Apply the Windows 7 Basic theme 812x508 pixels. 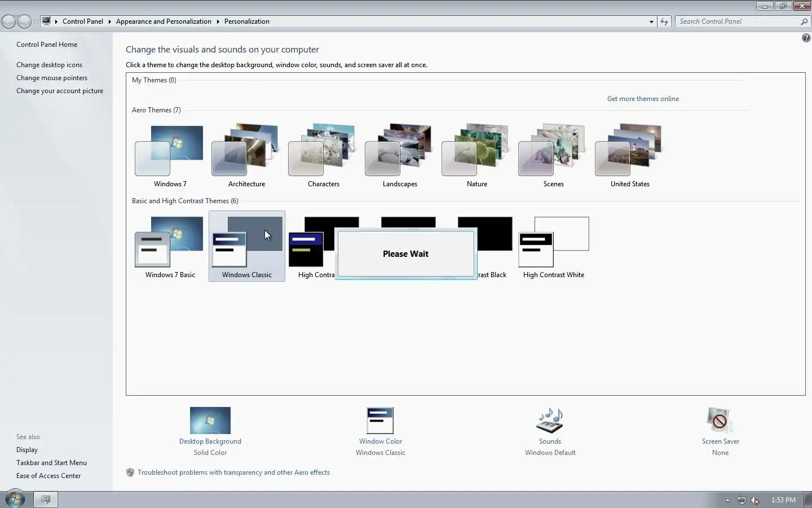pyautogui.click(x=170, y=246)
